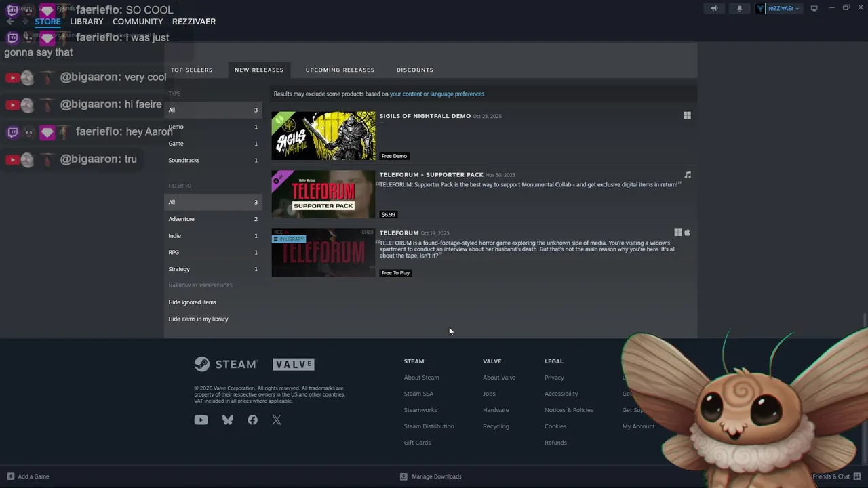Click Apple icon on Teleforum row
868x488 pixels.
[x=687, y=232]
